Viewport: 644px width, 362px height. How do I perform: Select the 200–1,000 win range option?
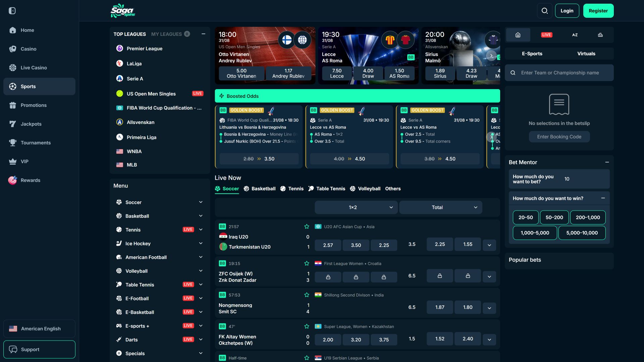588,218
